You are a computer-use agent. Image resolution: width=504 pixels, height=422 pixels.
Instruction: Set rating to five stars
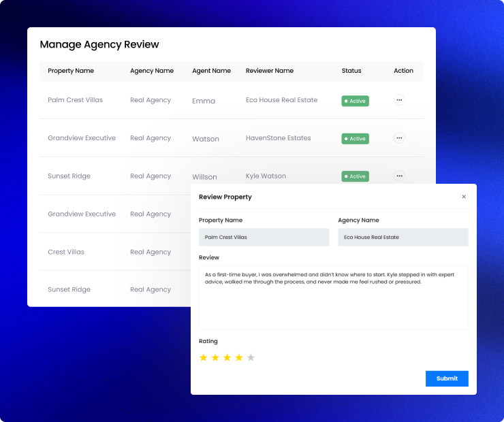pos(251,357)
